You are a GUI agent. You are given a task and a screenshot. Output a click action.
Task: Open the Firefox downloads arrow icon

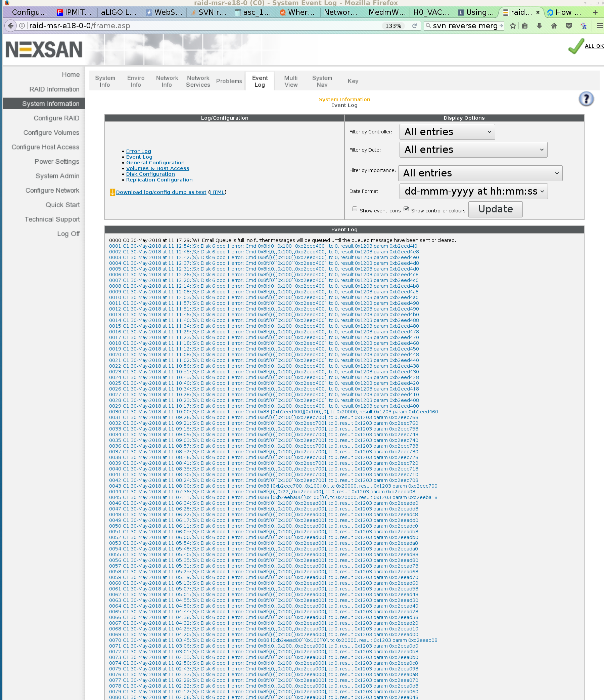click(539, 26)
